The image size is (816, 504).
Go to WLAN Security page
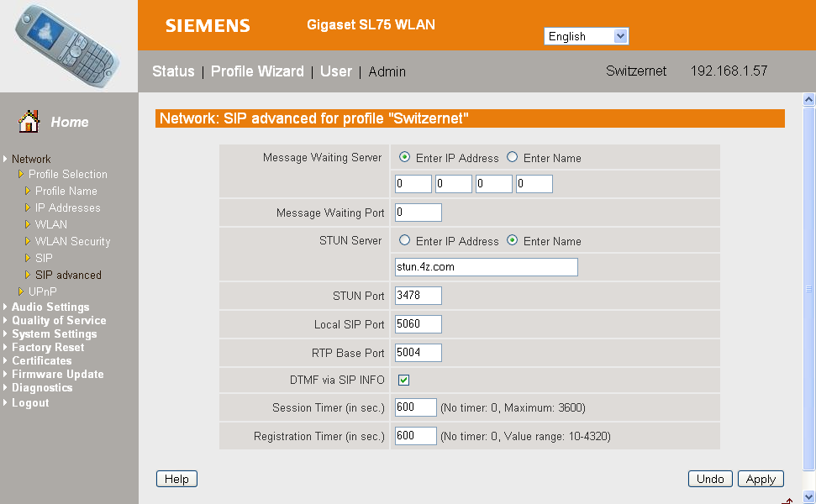72,241
